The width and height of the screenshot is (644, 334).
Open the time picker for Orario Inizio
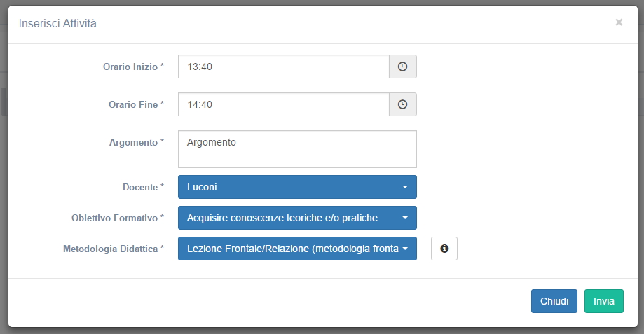[x=402, y=67]
